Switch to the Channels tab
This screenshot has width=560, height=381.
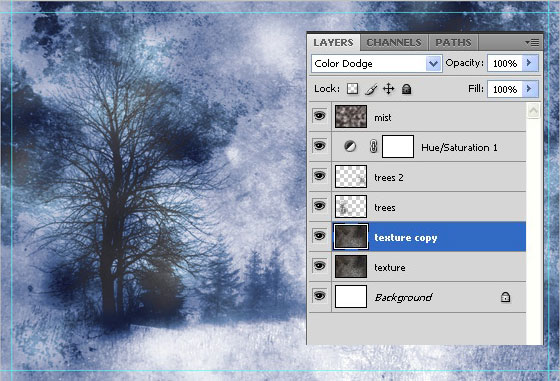pyautogui.click(x=394, y=42)
